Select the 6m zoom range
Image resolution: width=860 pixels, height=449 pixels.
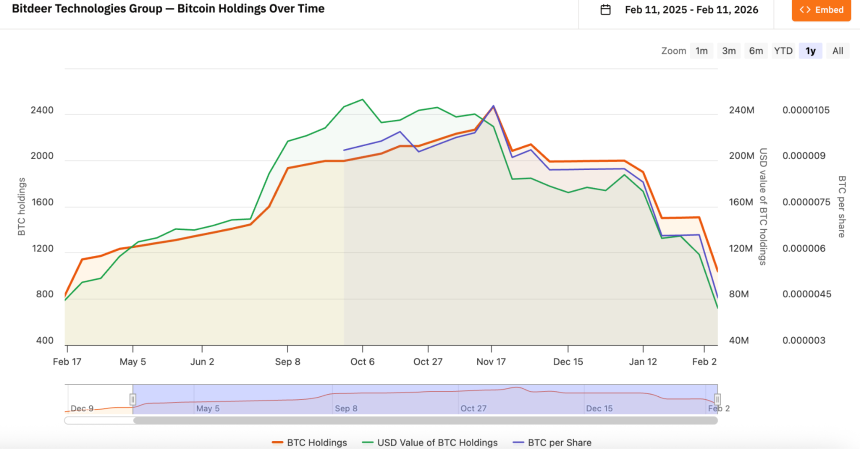[756, 51]
